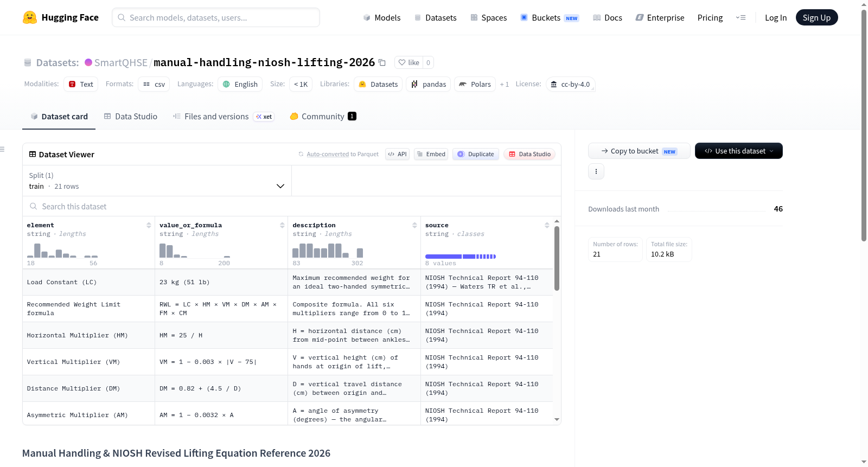Sort the element column
Image resolution: width=868 pixels, height=467 pixels.
click(149, 225)
